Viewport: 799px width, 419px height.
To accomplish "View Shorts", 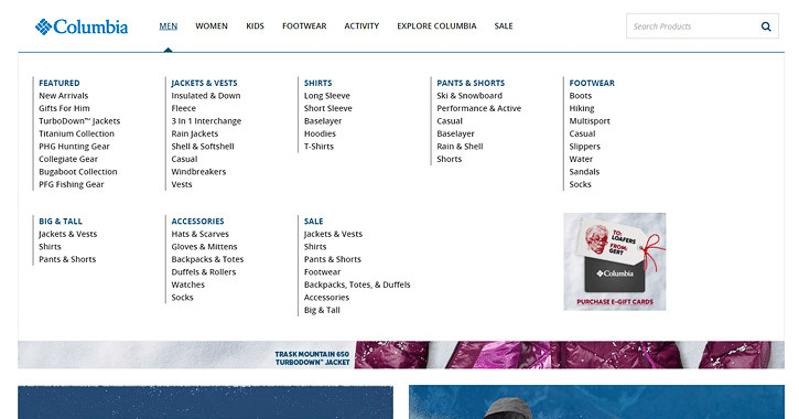I will tap(449, 159).
